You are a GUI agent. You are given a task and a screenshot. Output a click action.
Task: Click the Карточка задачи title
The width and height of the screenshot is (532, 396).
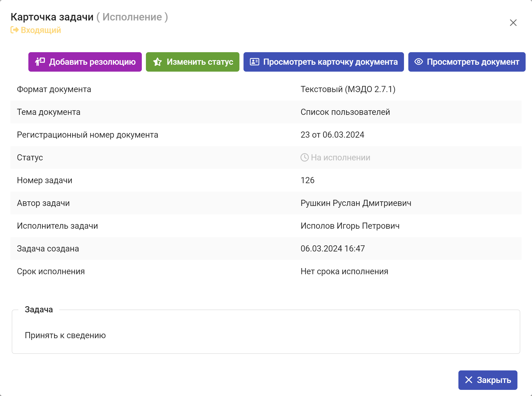pyautogui.click(x=52, y=17)
